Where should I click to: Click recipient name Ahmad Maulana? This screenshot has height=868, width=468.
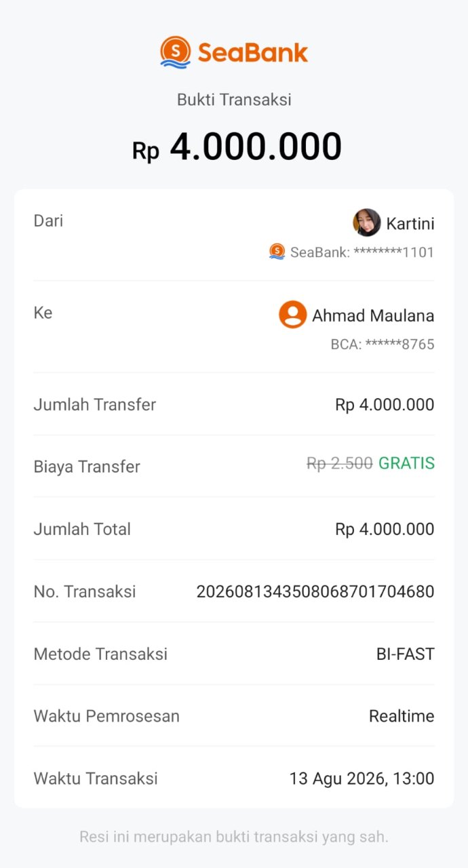click(x=373, y=315)
